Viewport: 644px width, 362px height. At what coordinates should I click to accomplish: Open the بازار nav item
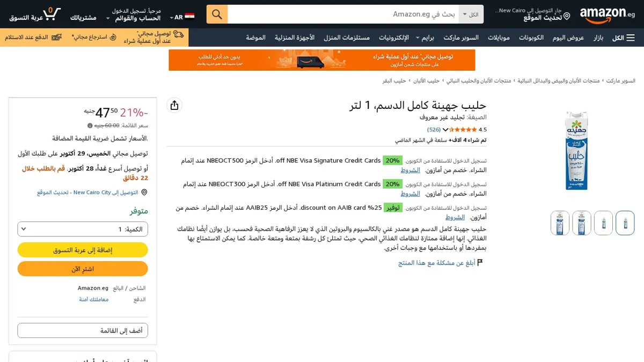pos(598,38)
